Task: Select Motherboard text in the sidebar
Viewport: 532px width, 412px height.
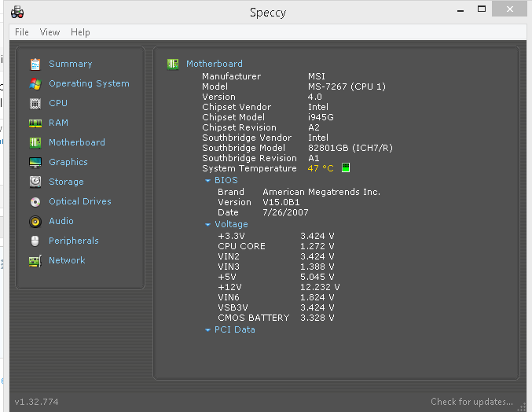Action: [76, 142]
